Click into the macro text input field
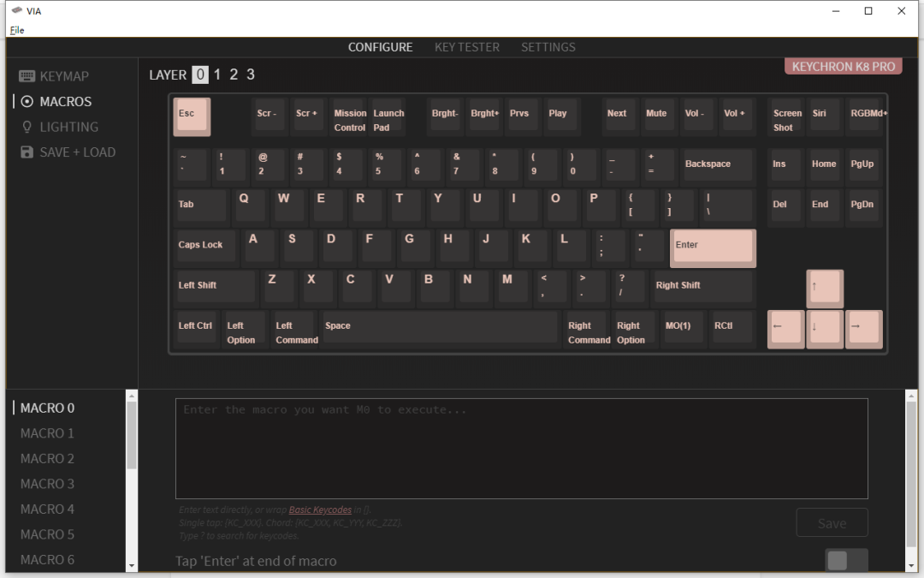This screenshot has height=578, width=924. point(522,448)
